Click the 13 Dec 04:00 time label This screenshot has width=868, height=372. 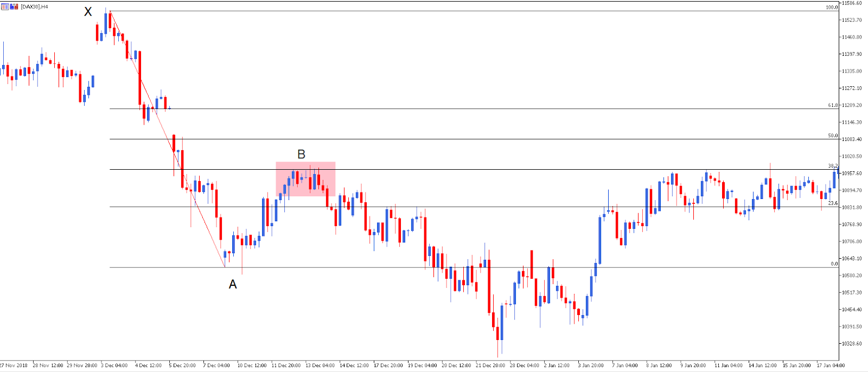point(320,365)
